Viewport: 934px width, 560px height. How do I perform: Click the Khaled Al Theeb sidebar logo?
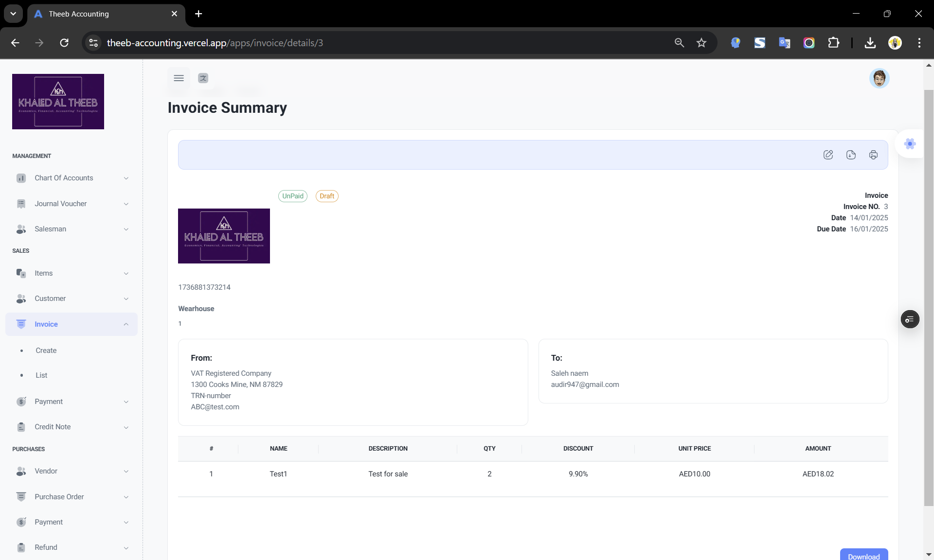[x=58, y=102]
